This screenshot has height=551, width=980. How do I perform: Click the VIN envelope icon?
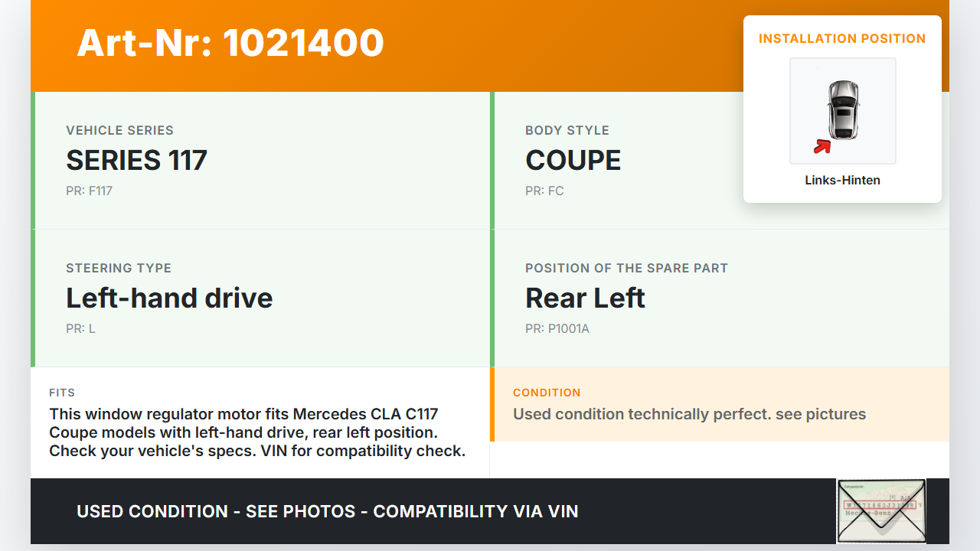pos(881,510)
